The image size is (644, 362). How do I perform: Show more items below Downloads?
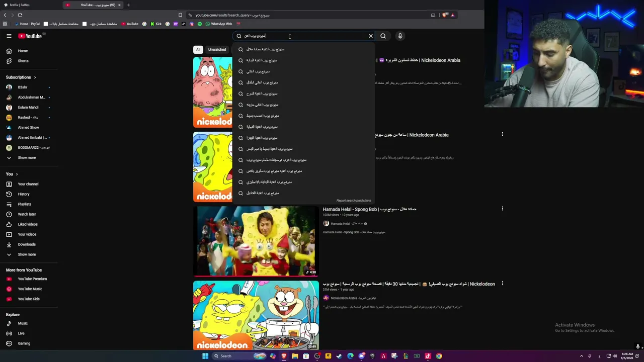28,254
